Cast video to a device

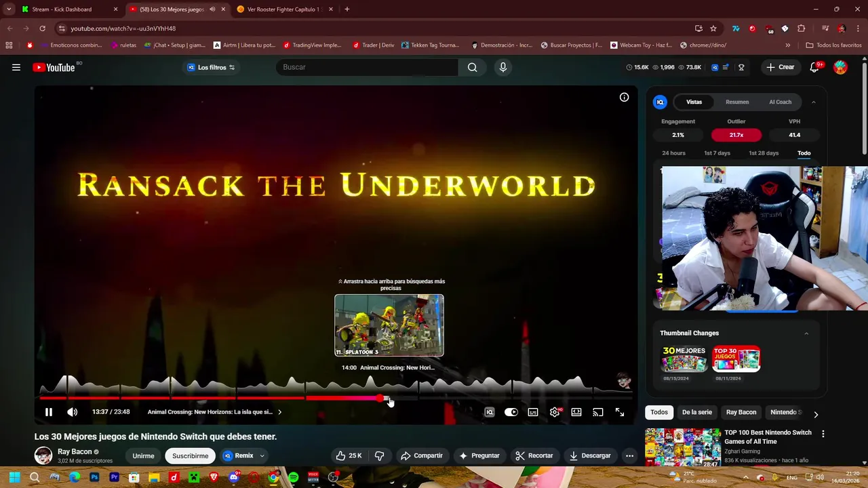pos(598,412)
